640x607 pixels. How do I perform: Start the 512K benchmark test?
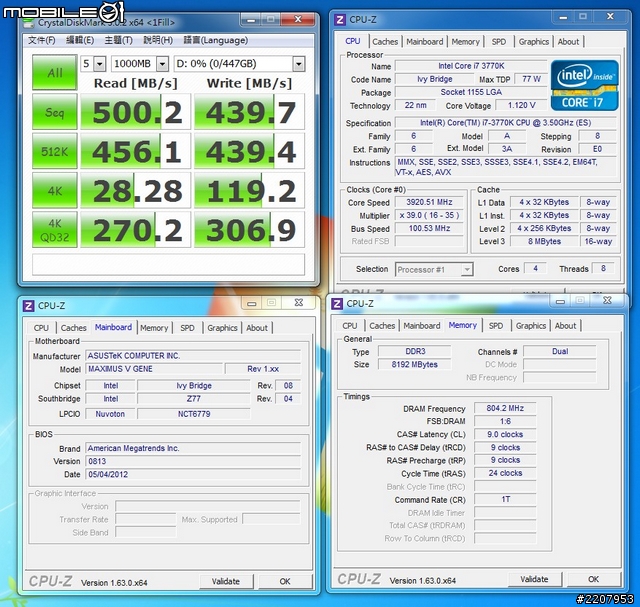(x=55, y=151)
